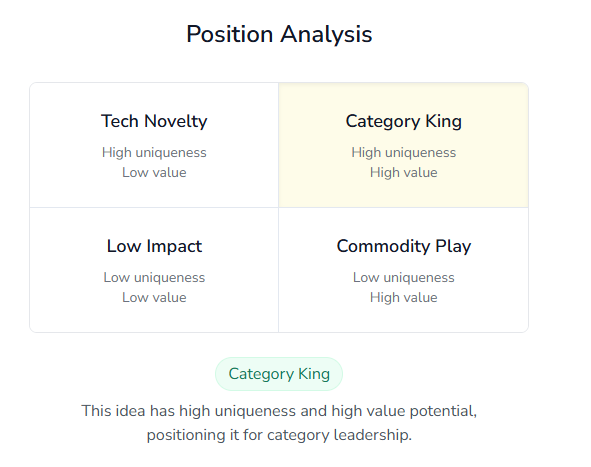Select the Commodity Play quadrant
This screenshot has height=467, width=591.
(403, 270)
